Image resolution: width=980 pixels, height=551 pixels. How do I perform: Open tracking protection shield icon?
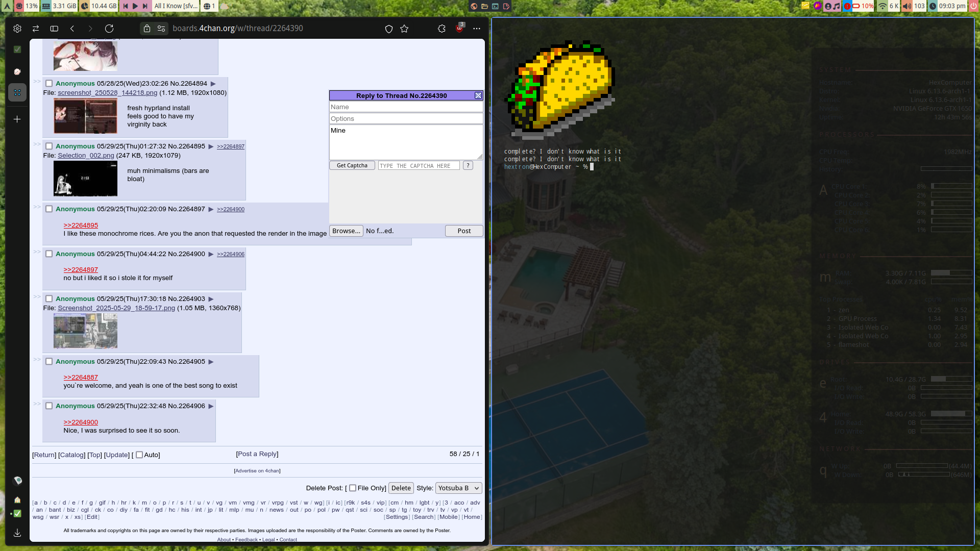(389, 29)
